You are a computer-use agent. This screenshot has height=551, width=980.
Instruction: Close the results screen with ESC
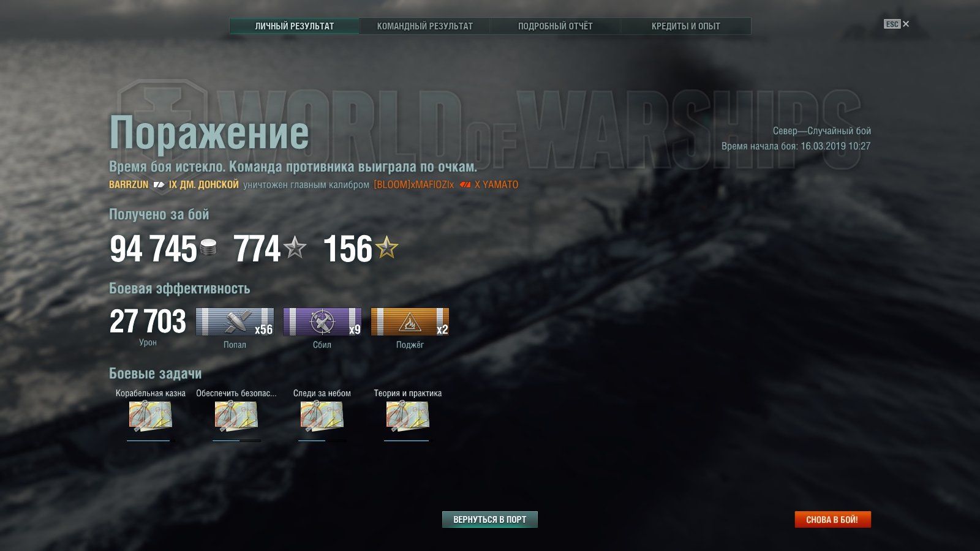[x=897, y=24]
